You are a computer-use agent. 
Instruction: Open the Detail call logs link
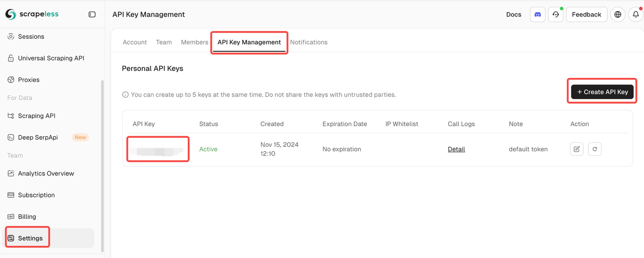pos(456,149)
